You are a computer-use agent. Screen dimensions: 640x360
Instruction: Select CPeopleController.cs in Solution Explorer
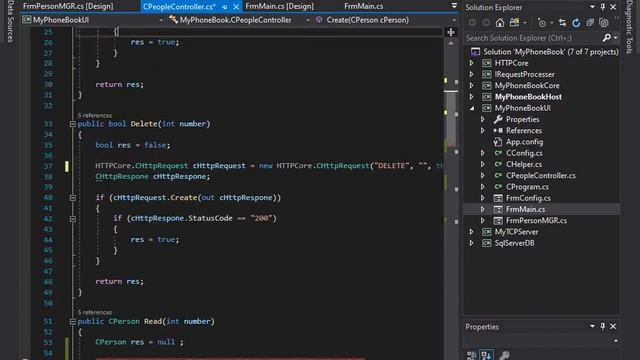[x=540, y=176]
